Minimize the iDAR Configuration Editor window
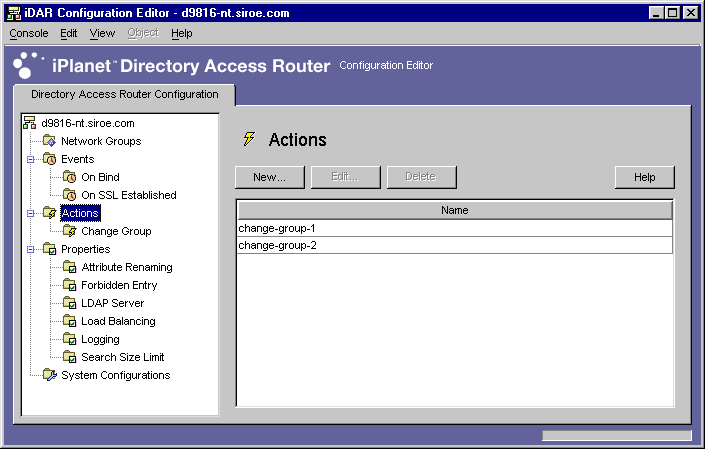This screenshot has width=705, height=449. tap(656, 13)
